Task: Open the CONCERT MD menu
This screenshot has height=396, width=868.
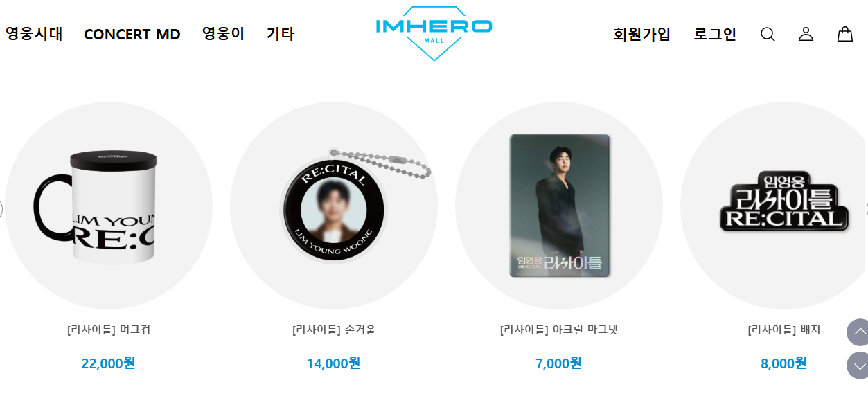Action: pyautogui.click(x=132, y=35)
